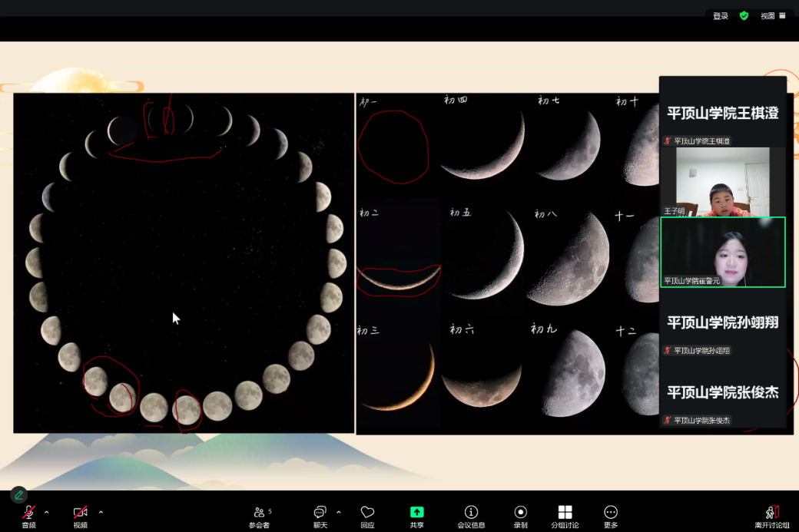Screen dimensions: 799x532
Task: Open the 视图 view layout menu
Action: coord(772,16)
